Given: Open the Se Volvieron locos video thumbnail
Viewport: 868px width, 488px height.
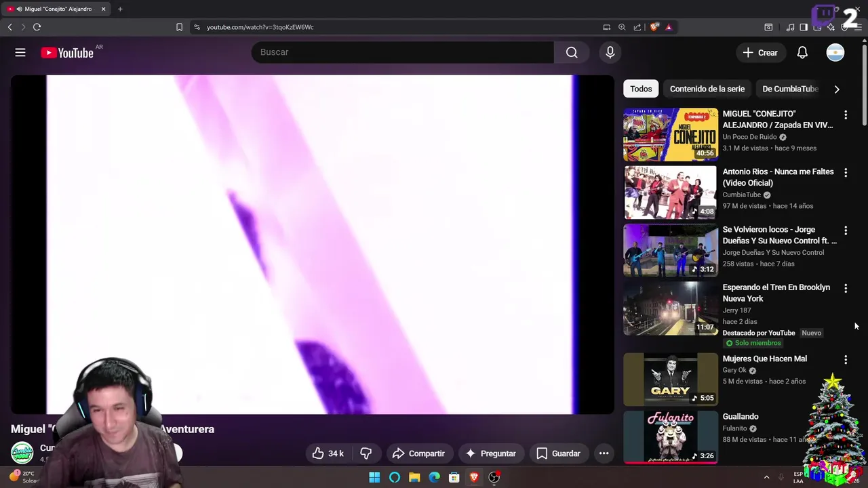Looking at the screenshot, I should tap(671, 250).
